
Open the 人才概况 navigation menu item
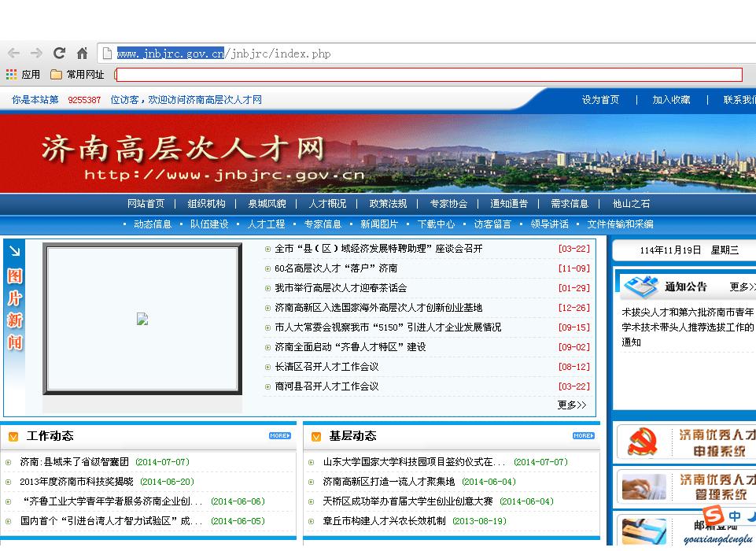[327, 204]
